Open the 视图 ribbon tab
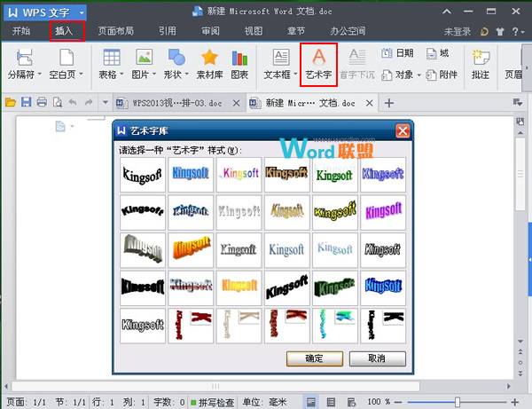This screenshot has height=409, width=532. pos(254,31)
